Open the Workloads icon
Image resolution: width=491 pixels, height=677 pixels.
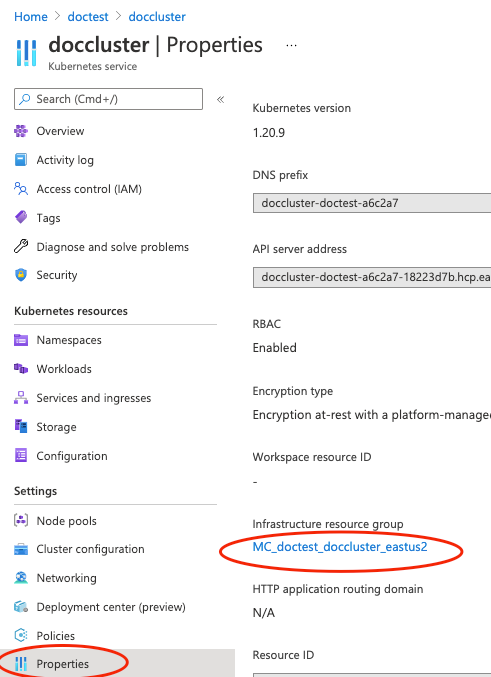21,369
